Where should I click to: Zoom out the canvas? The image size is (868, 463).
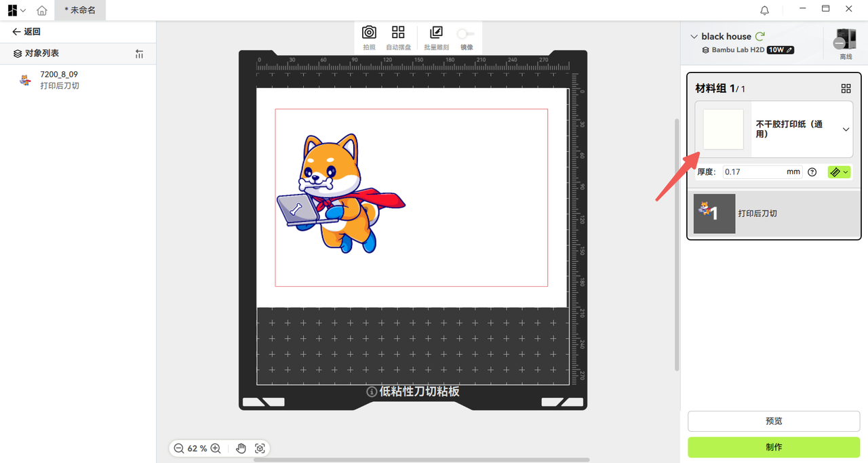coord(179,449)
